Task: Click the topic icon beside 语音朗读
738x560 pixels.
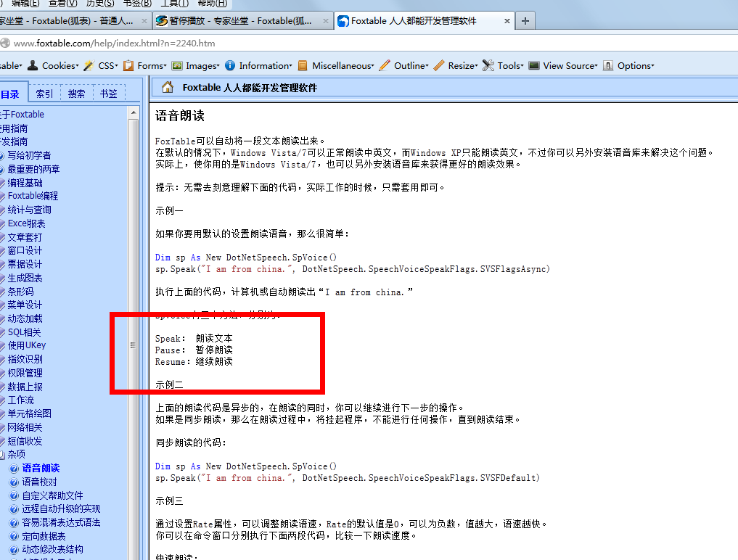Action: point(14,468)
